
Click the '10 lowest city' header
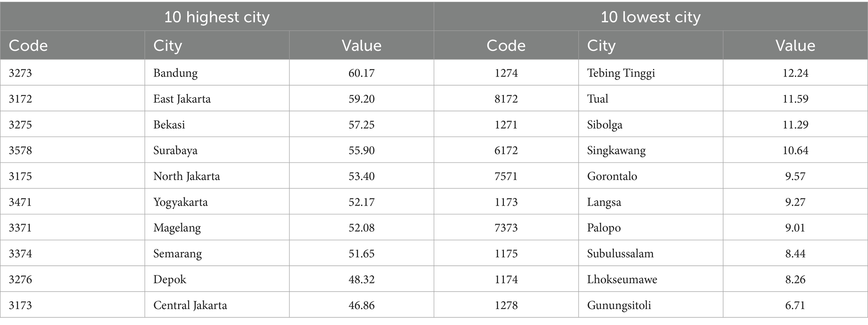pos(650,17)
